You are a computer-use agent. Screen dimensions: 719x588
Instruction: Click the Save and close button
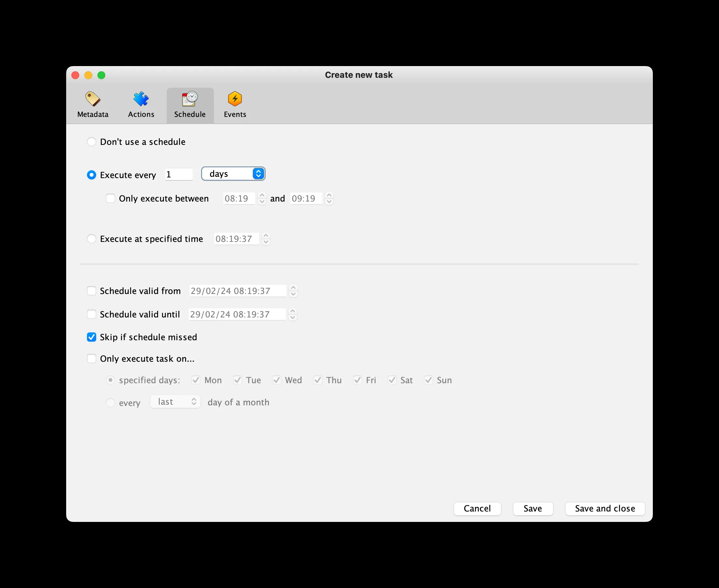[x=605, y=509]
